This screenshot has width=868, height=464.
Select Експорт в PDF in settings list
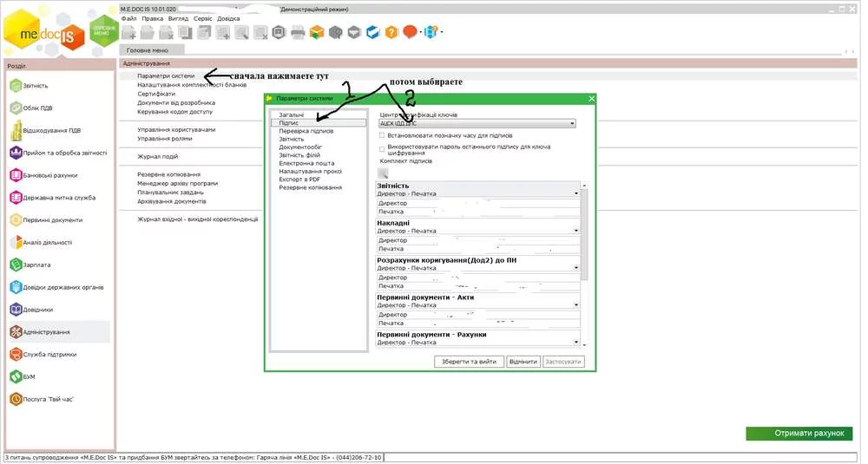pyautogui.click(x=299, y=180)
